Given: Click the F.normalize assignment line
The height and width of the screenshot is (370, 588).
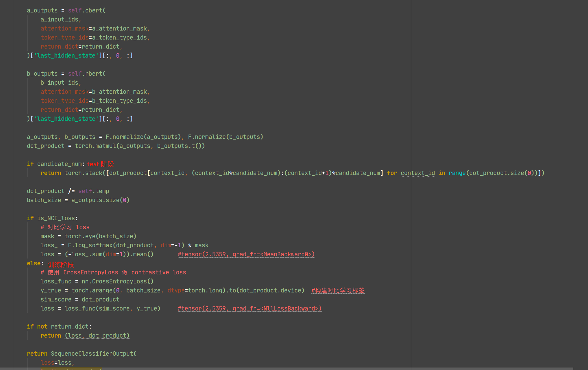Looking at the screenshot, I should coord(145,137).
